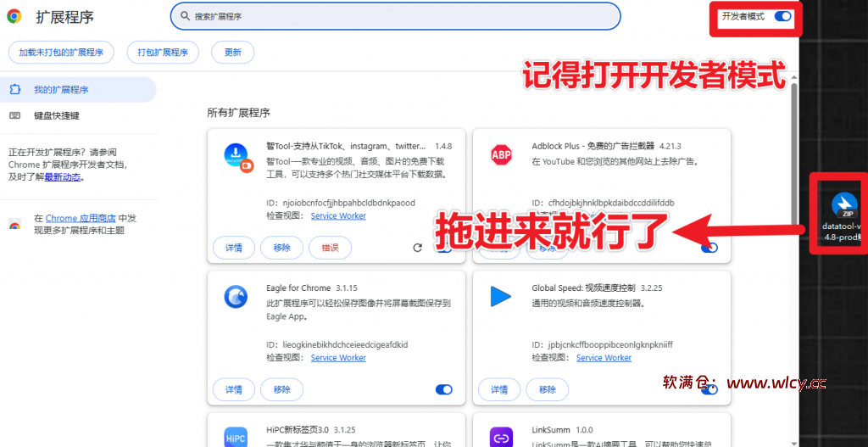Click the 加载未打包的扩展程序 button
Viewport: 868px width, 447px height.
point(61,53)
